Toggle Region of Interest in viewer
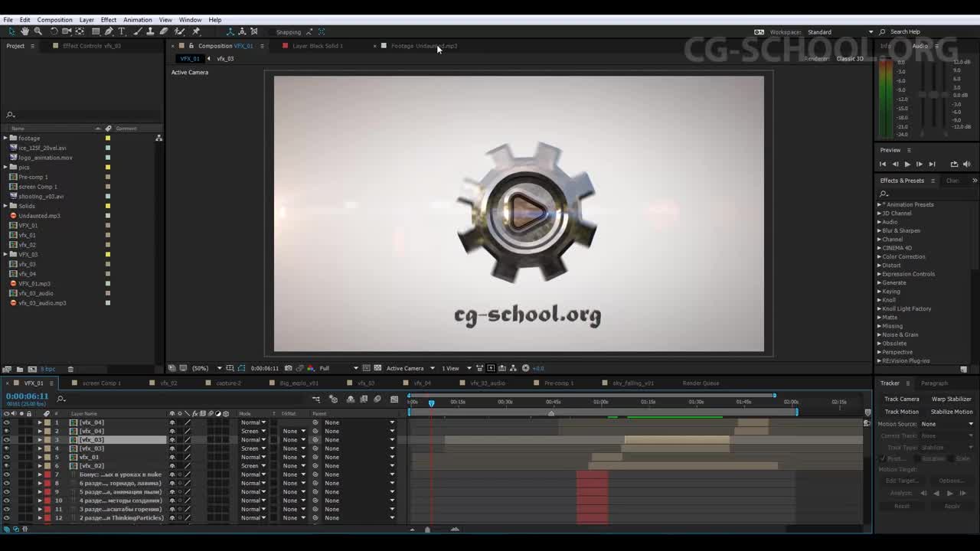980x551 pixels. [x=367, y=368]
